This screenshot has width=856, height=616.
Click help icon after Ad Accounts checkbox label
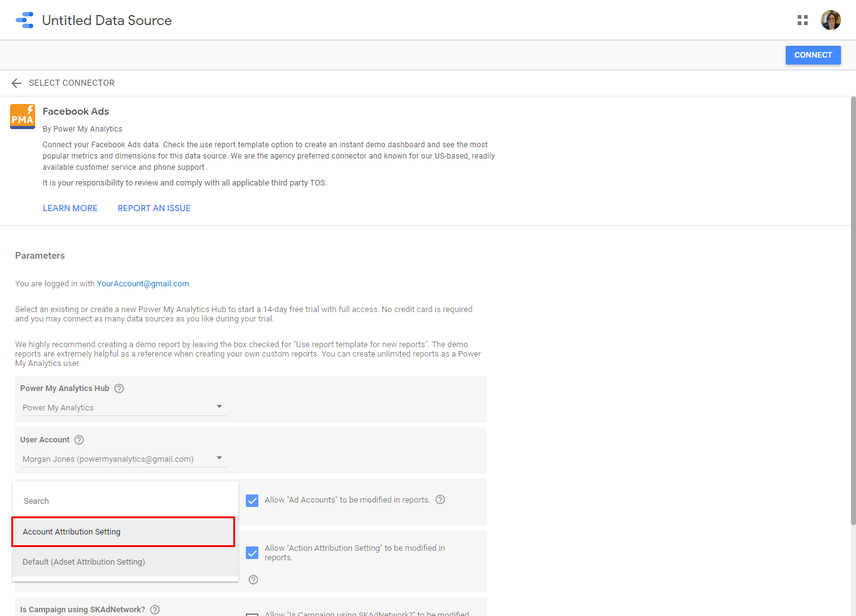440,499
